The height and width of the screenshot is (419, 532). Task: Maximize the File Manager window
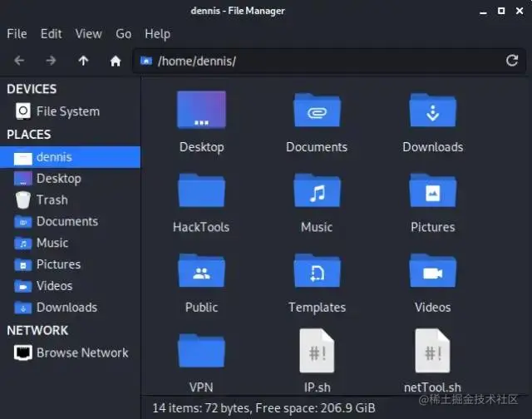pos(501,11)
